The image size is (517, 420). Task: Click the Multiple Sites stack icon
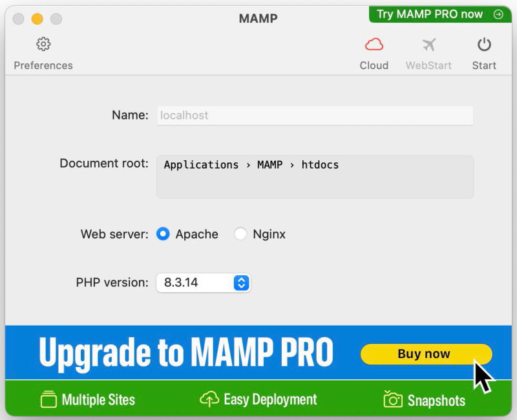point(49,399)
